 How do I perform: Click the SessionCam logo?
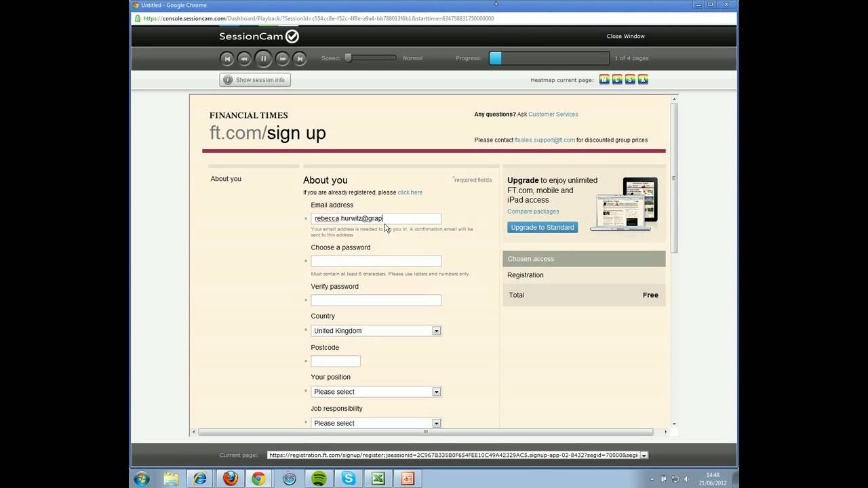(x=259, y=37)
